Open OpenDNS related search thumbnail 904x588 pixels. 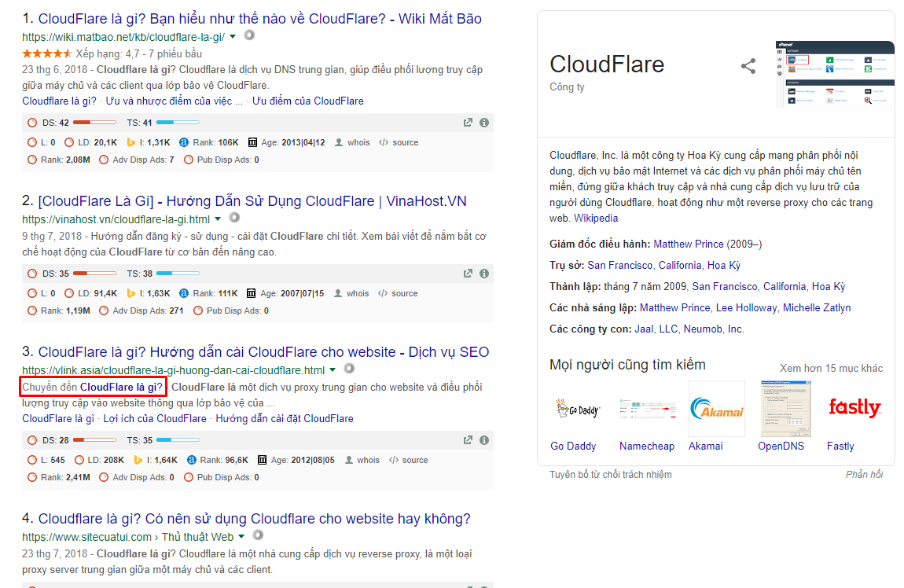click(786, 410)
